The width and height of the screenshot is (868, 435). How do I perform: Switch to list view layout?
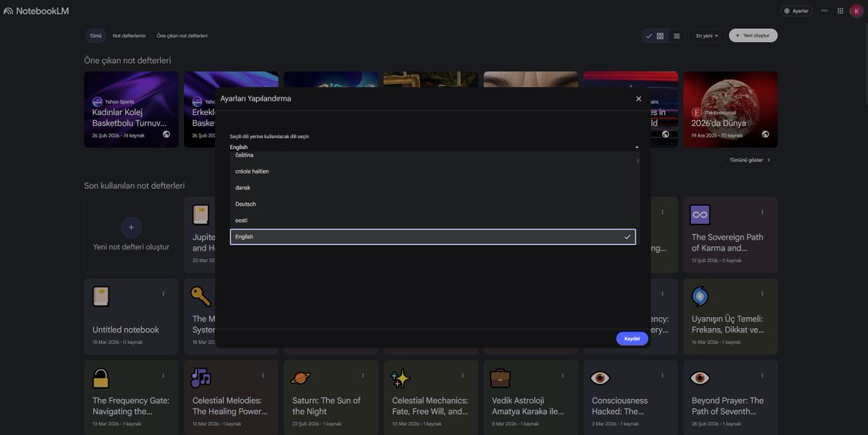[676, 35]
